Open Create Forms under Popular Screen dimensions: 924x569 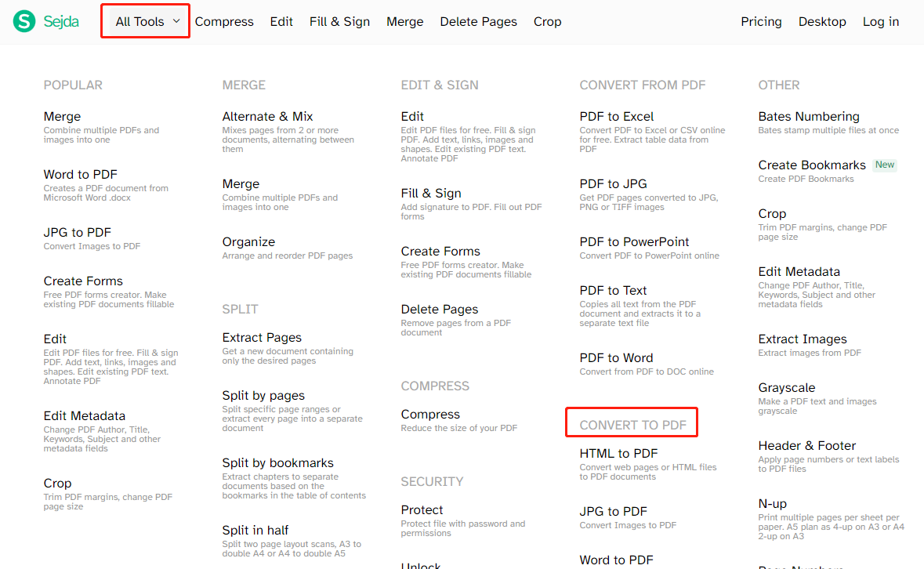(83, 281)
